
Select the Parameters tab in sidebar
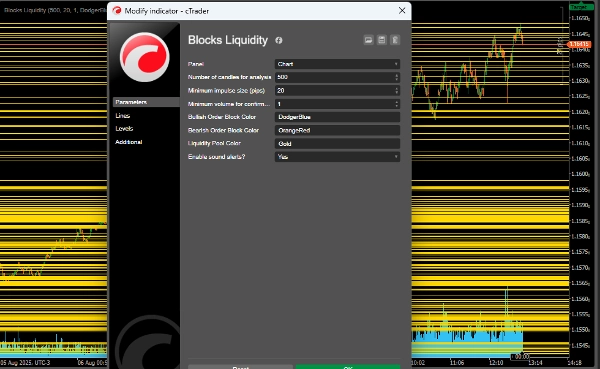146,102
